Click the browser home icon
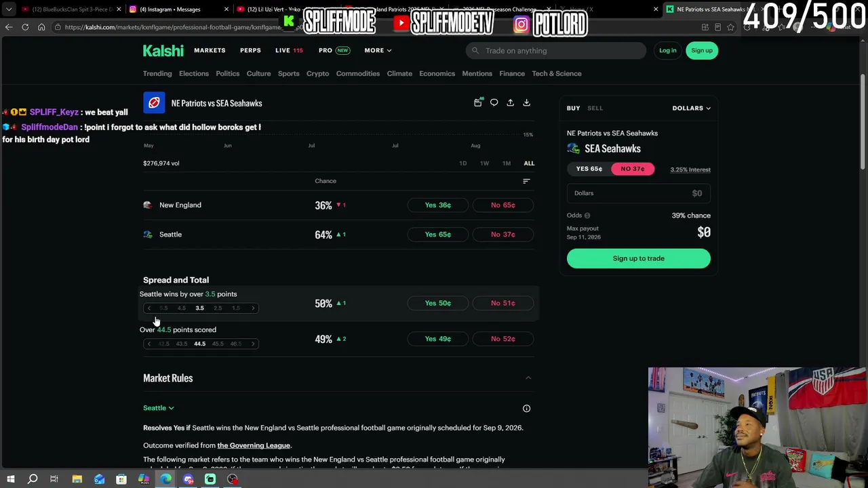This screenshot has width=868, height=488. pyautogui.click(x=41, y=27)
